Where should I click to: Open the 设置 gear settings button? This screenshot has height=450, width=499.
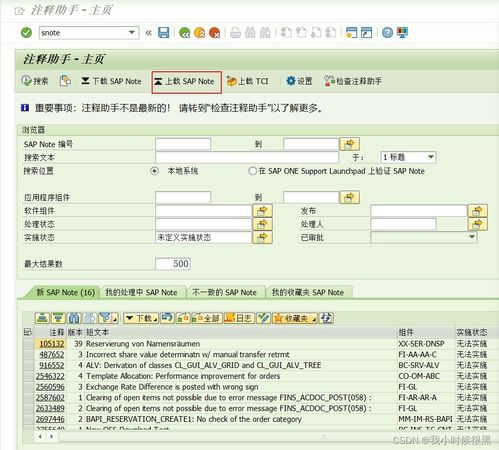coord(299,81)
